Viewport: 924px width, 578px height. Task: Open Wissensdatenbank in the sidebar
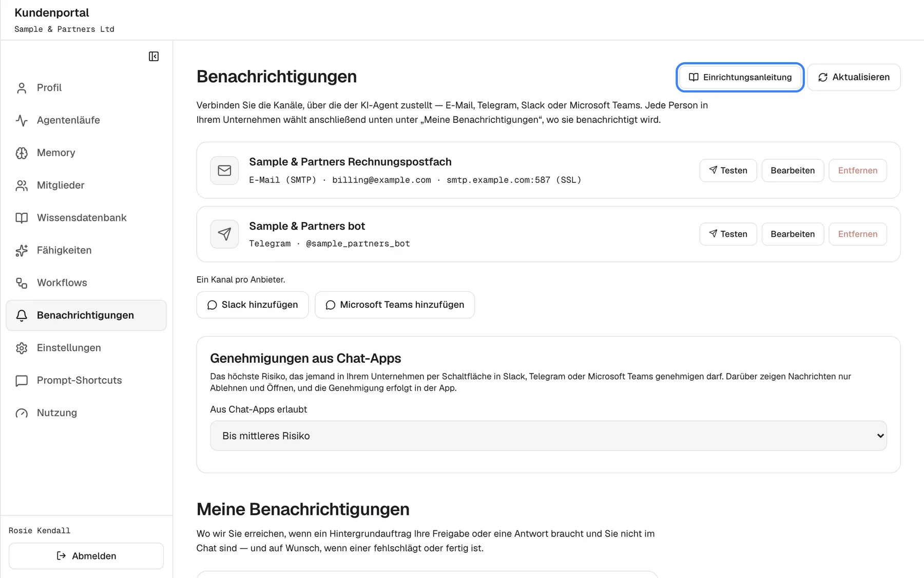coord(86,218)
